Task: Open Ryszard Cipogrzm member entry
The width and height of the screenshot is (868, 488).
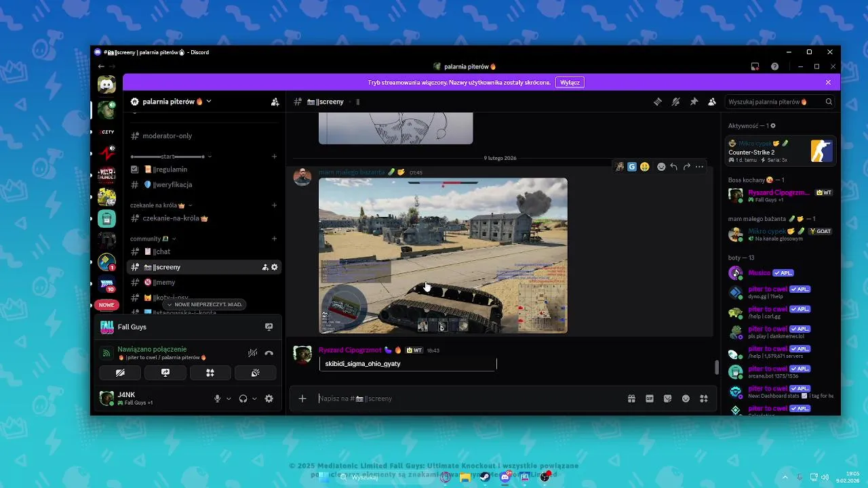Action: (x=781, y=195)
